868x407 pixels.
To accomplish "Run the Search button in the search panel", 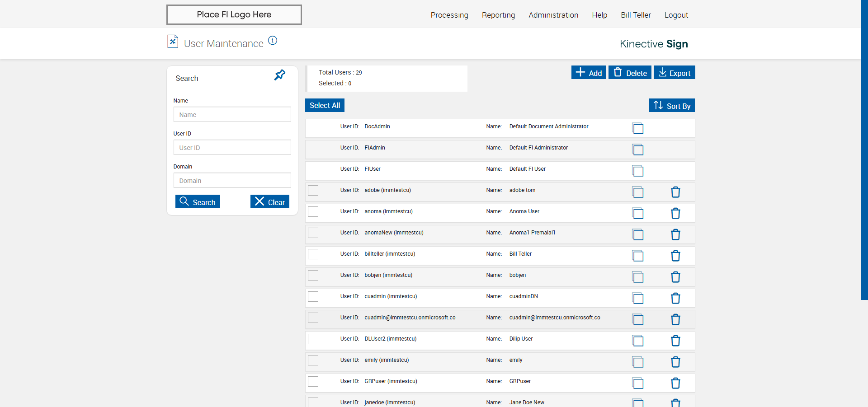I will 198,201.
